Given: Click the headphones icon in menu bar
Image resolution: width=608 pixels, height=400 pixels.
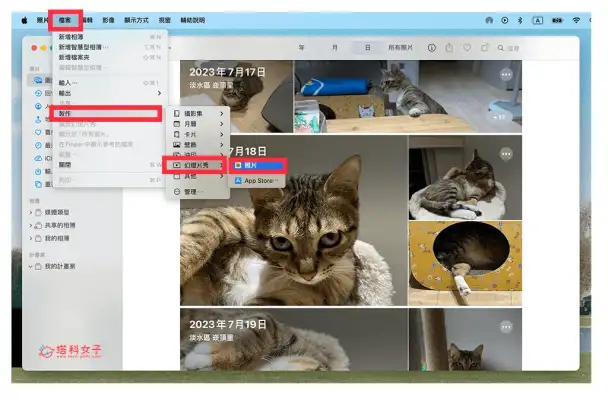Looking at the screenshot, I should (x=489, y=20).
